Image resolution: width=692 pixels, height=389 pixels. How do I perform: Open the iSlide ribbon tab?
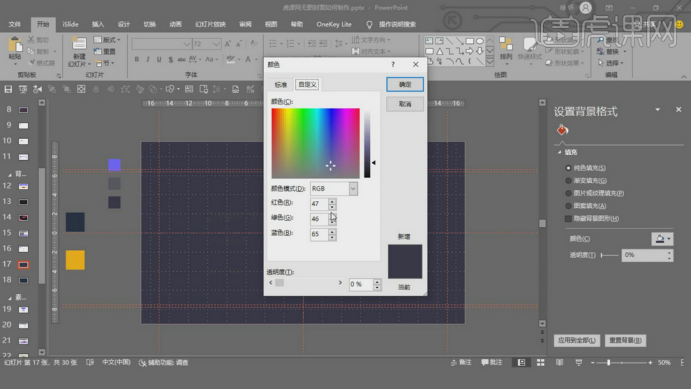[70, 24]
